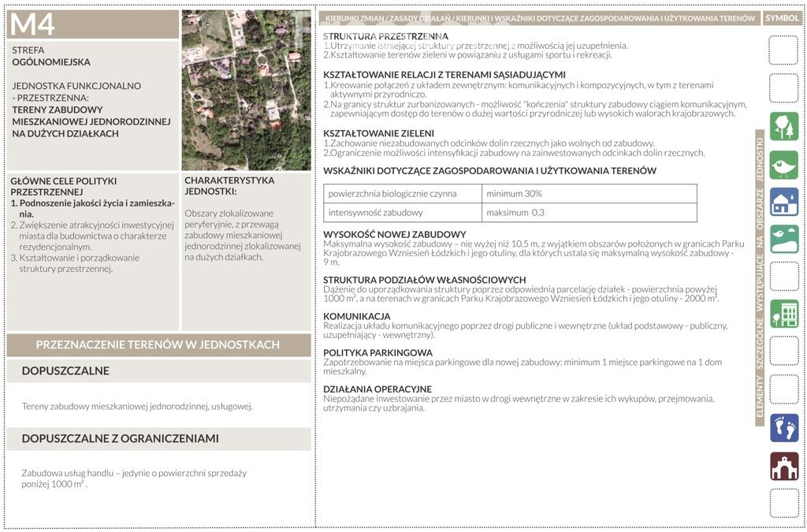Viewport: 807px width, 532px height.
Task: Click the PRZEZNACZENIE TERENÓW W JEDNOSTKACH banner
Action: coord(158,344)
